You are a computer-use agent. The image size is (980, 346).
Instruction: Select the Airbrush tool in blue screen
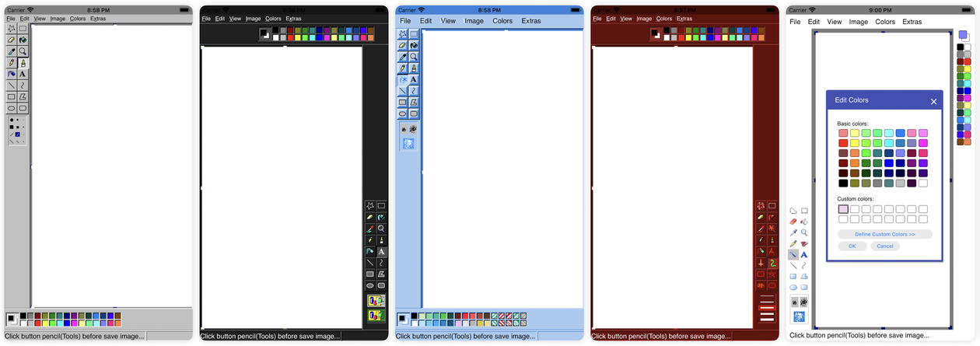(x=403, y=79)
